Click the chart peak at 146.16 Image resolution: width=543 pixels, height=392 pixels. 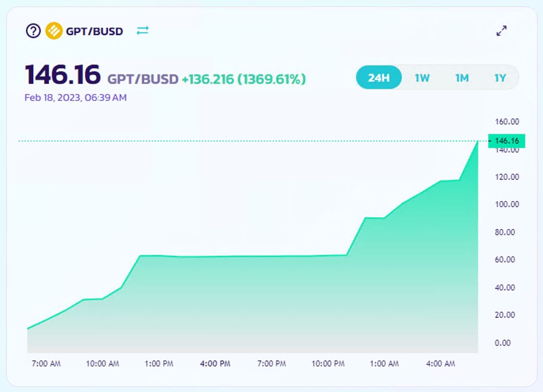pos(478,141)
